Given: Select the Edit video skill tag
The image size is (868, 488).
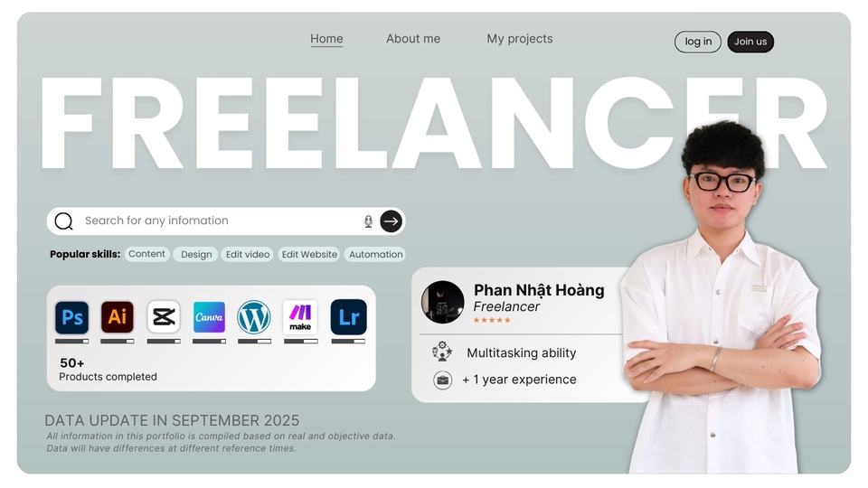Looking at the screenshot, I should tap(248, 255).
